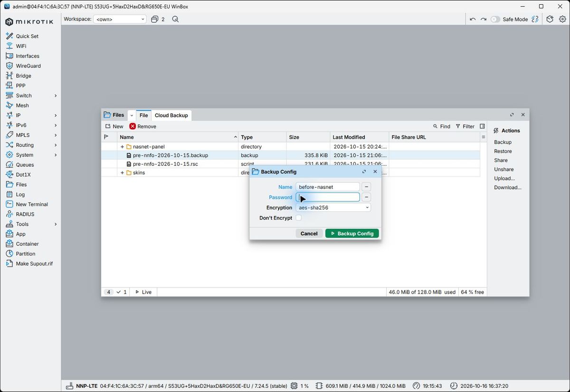Click Make Supout.rif
Screen dimensions: 570x392
coord(34,264)
